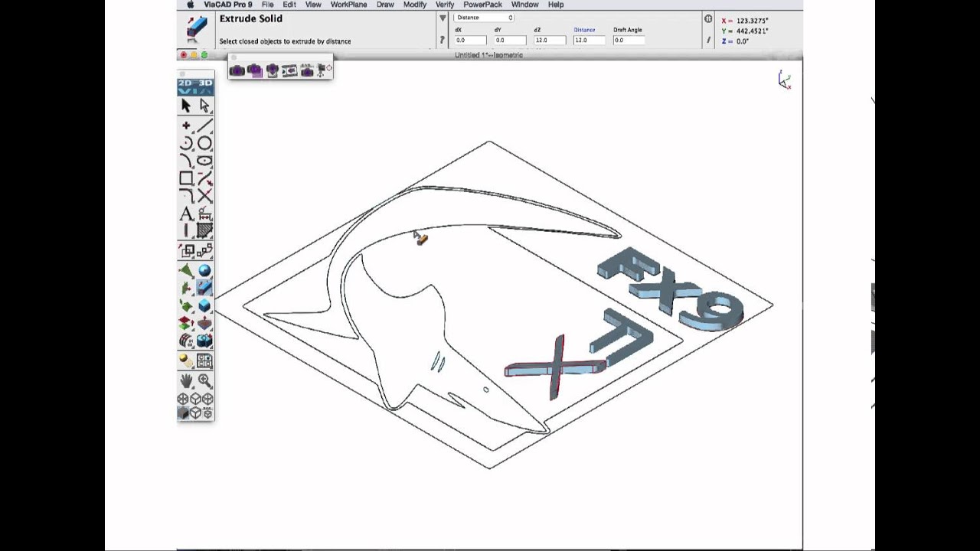This screenshot has width=980, height=551.
Task: Open the Verify menu
Action: pyautogui.click(x=445, y=5)
